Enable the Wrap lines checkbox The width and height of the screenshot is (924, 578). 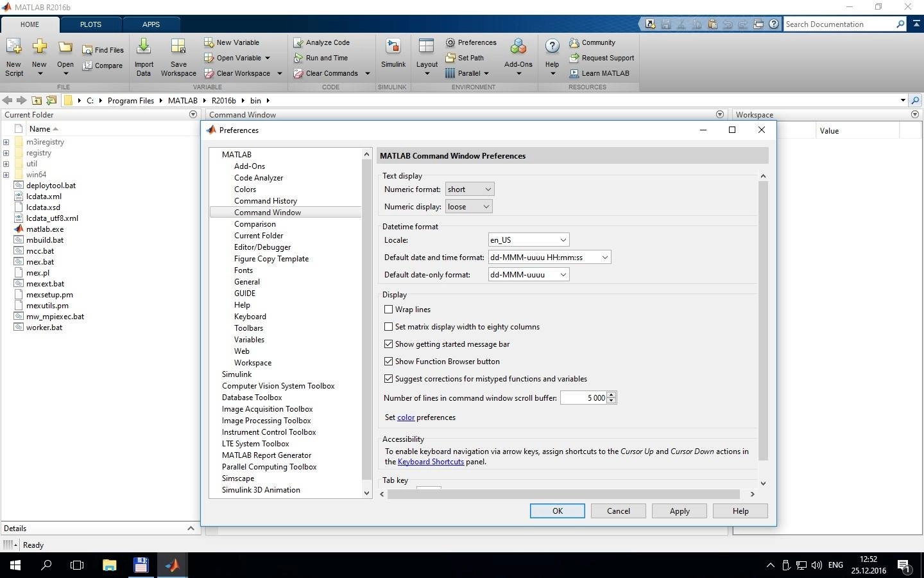coord(388,310)
